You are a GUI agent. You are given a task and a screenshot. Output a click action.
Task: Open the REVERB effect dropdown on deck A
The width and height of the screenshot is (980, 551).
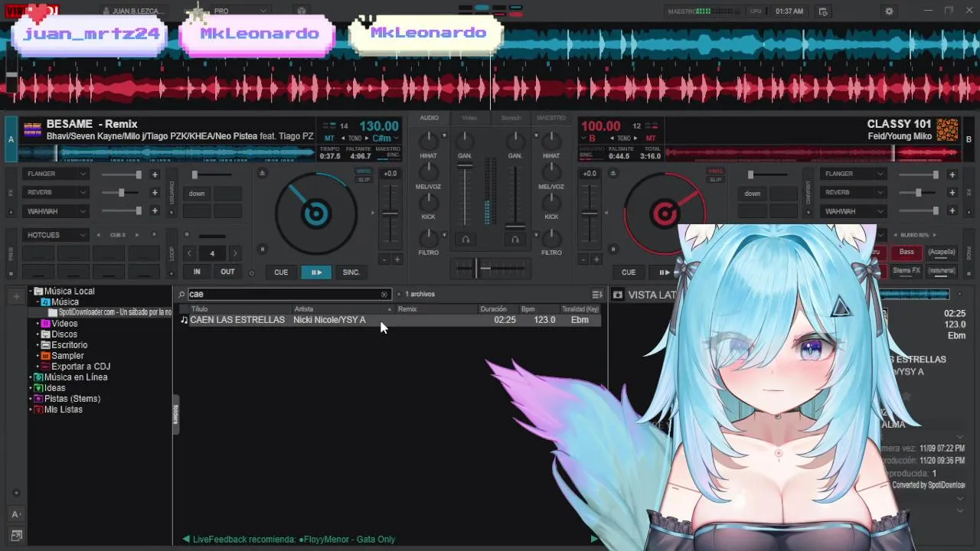[x=57, y=193]
